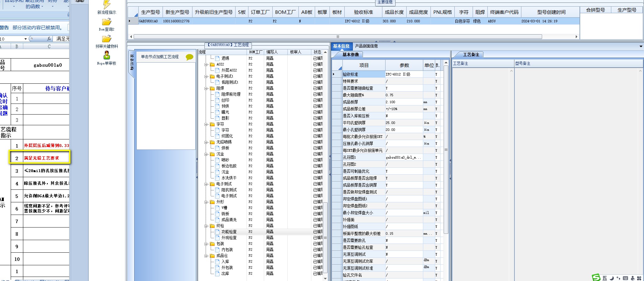Viewport: 644px width, 281px height.
Task: Click the 喷砂 document icon
Action: [218, 160]
